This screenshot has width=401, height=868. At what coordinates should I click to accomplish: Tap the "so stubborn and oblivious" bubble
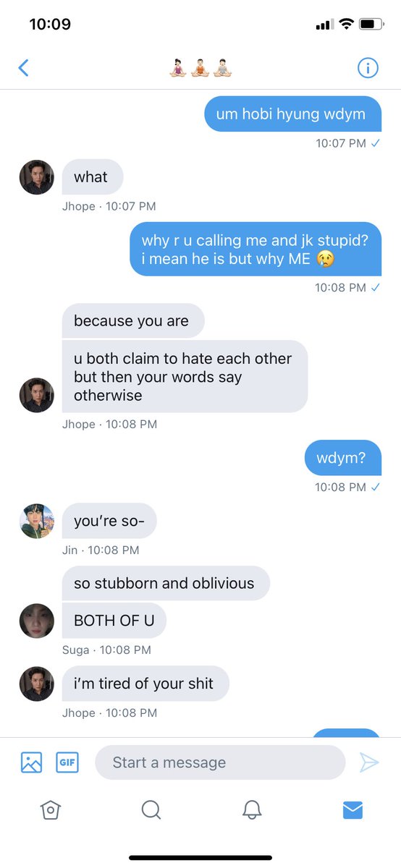point(166,583)
